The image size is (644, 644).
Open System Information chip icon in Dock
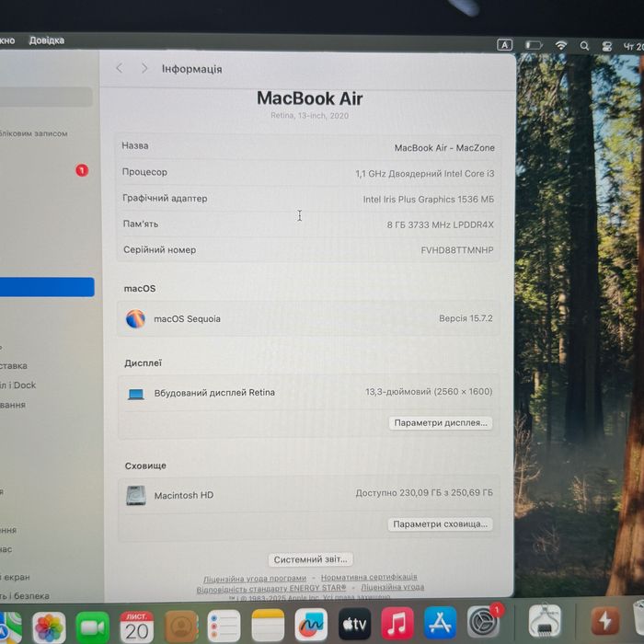click(x=545, y=621)
